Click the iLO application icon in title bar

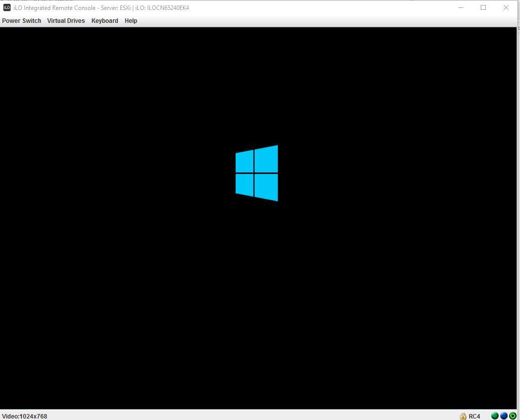(x=7, y=7)
